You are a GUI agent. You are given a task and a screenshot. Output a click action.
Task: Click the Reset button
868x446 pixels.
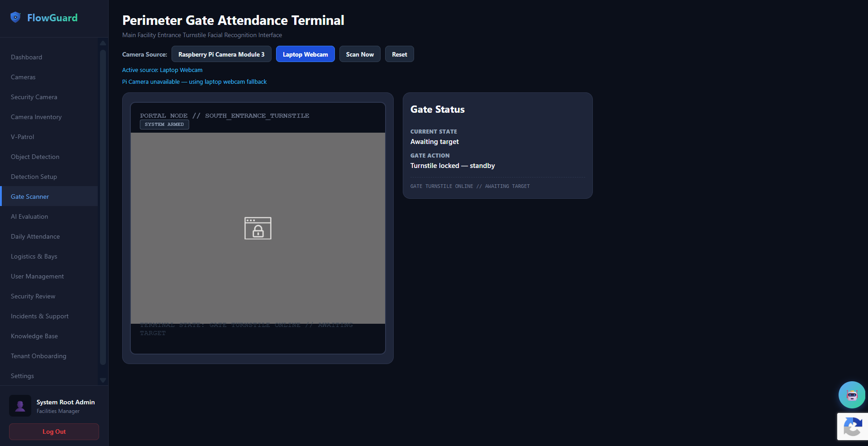pos(399,54)
